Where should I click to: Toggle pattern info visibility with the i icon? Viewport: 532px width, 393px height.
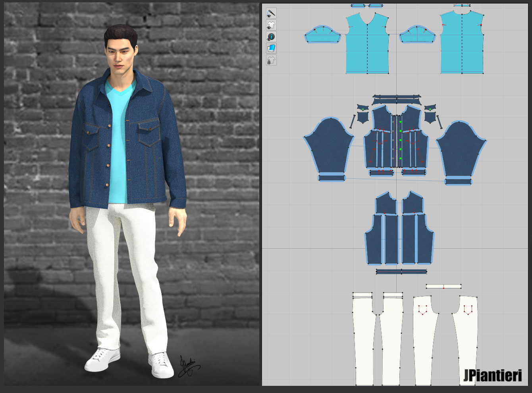271,37
